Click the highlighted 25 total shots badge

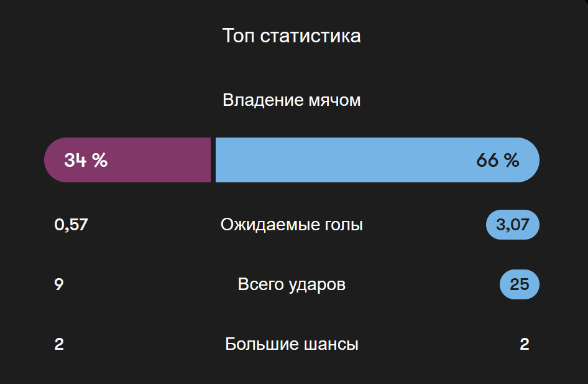[520, 284]
